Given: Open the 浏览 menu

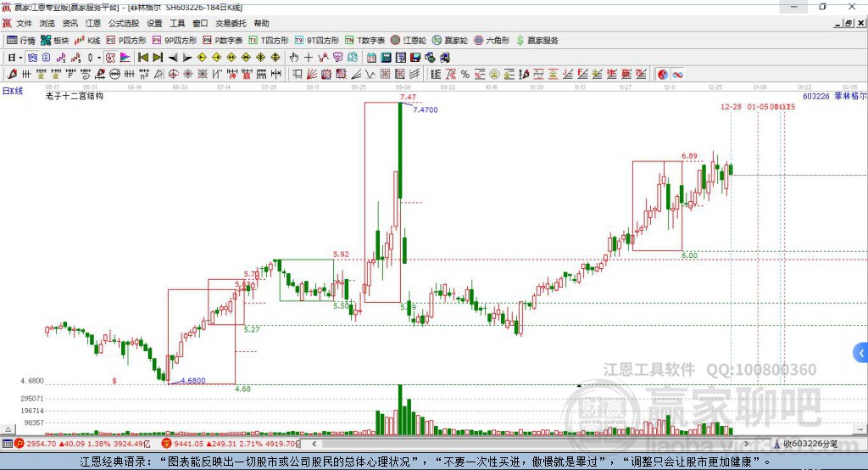Looking at the screenshot, I should (47, 23).
